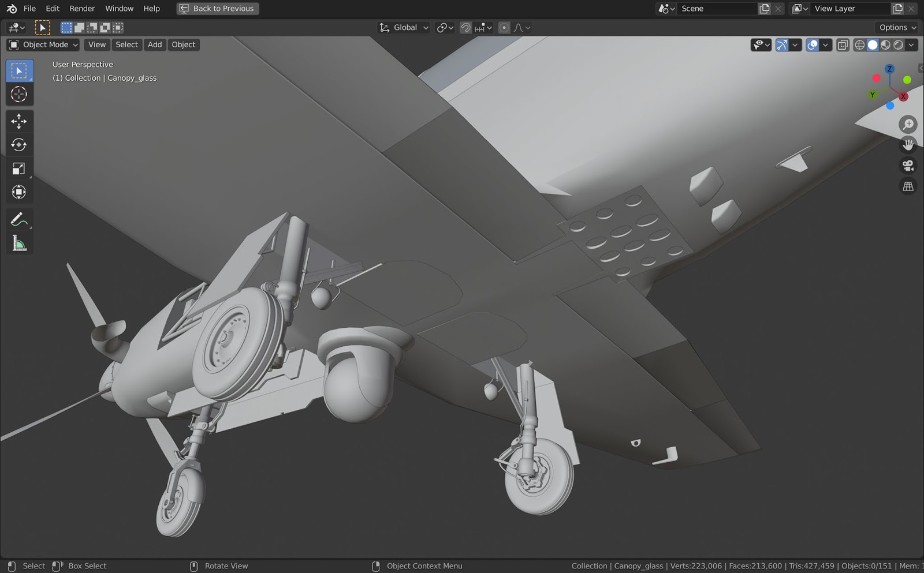Click the camera view icon in the sidebar
The image size is (924, 573).
(x=908, y=166)
